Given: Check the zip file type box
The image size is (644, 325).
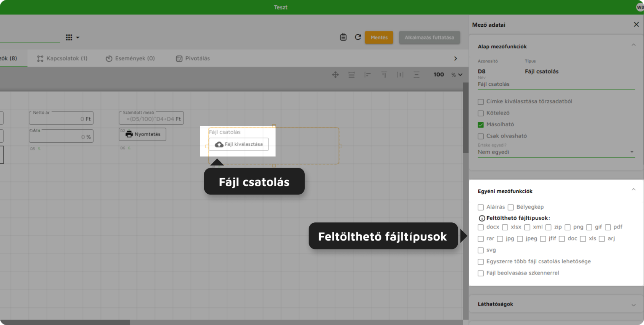Looking at the screenshot, I should point(549,227).
